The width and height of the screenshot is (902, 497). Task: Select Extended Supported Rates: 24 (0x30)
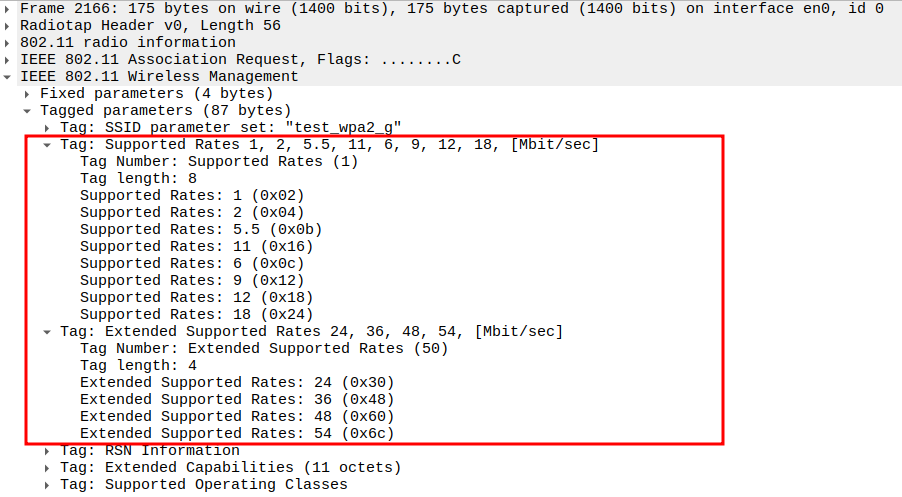(x=237, y=382)
